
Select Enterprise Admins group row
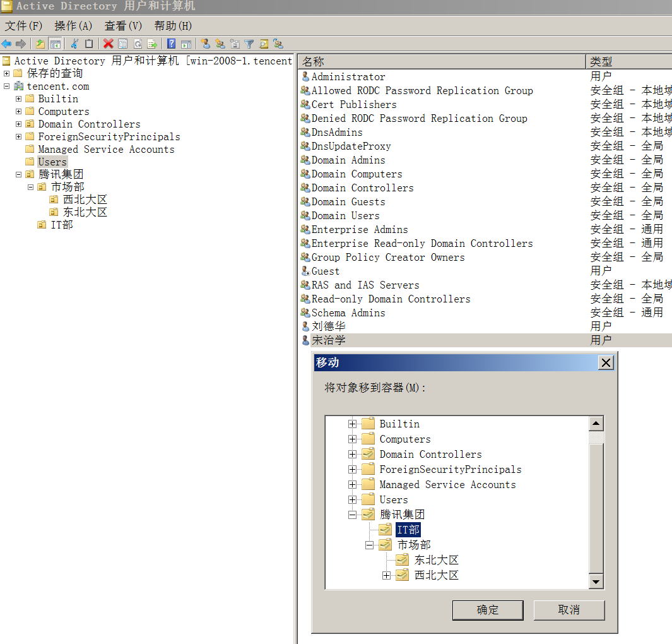coord(359,229)
